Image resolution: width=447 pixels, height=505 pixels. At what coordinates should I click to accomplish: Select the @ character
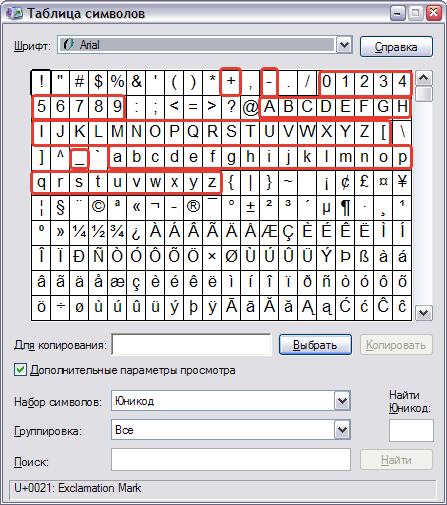click(x=250, y=107)
